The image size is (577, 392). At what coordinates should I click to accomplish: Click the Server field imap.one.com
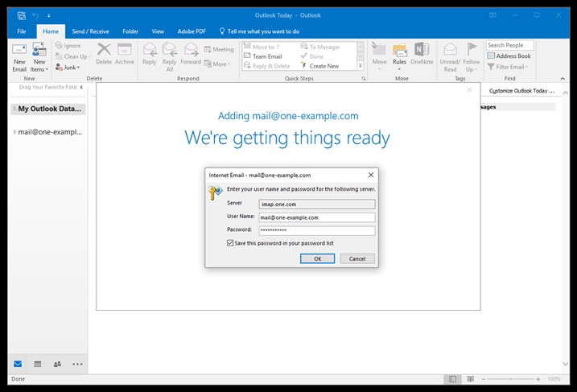click(x=317, y=204)
